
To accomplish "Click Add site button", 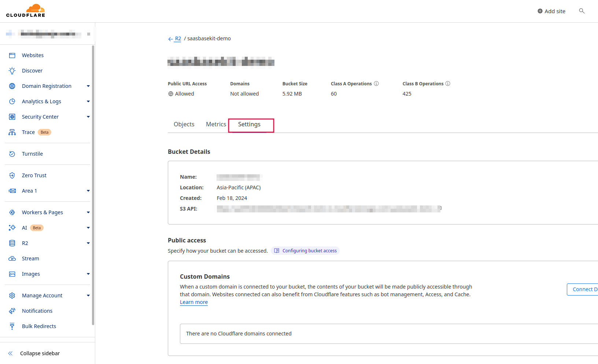I will [x=551, y=11].
